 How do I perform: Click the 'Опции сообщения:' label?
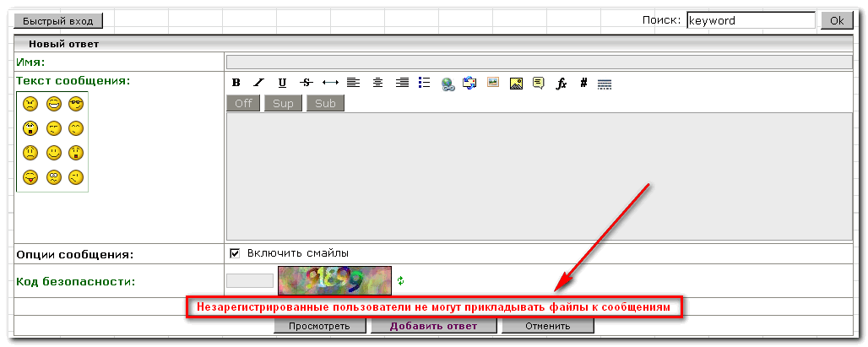pos(75,255)
